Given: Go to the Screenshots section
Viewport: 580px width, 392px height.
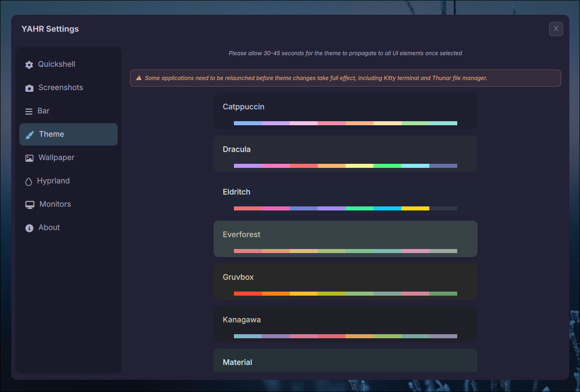Looking at the screenshot, I should [69, 88].
